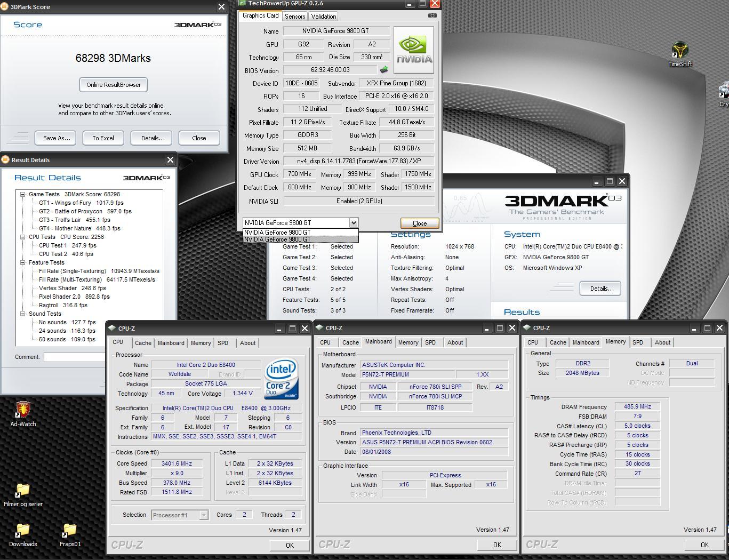Select the CPU Test 1 row
The image size is (729, 560).
tap(68, 245)
